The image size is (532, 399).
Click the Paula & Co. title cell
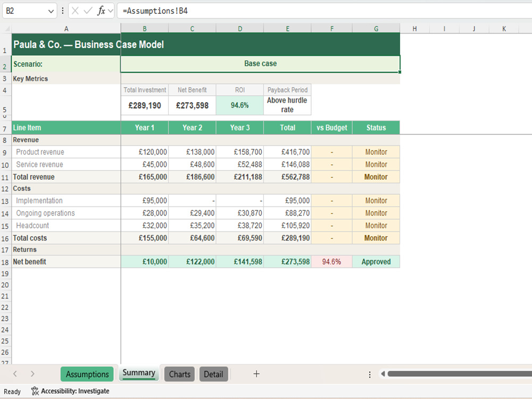click(205, 45)
